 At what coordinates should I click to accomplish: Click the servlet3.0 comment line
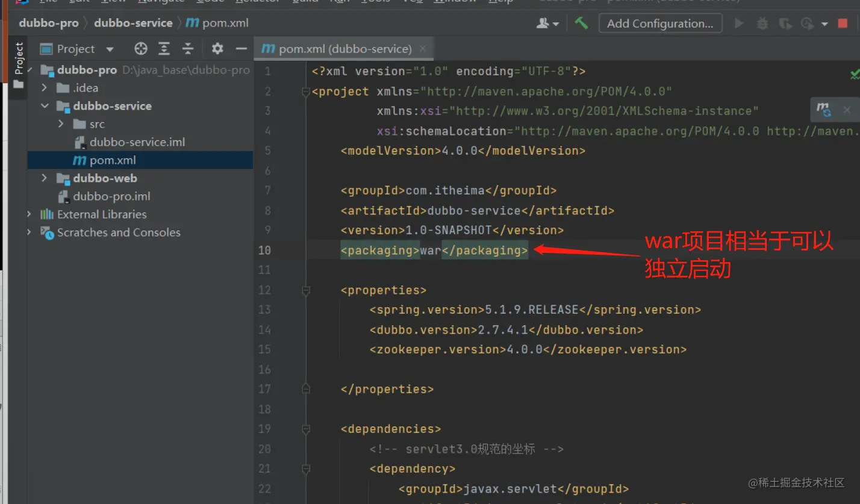click(x=467, y=449)
